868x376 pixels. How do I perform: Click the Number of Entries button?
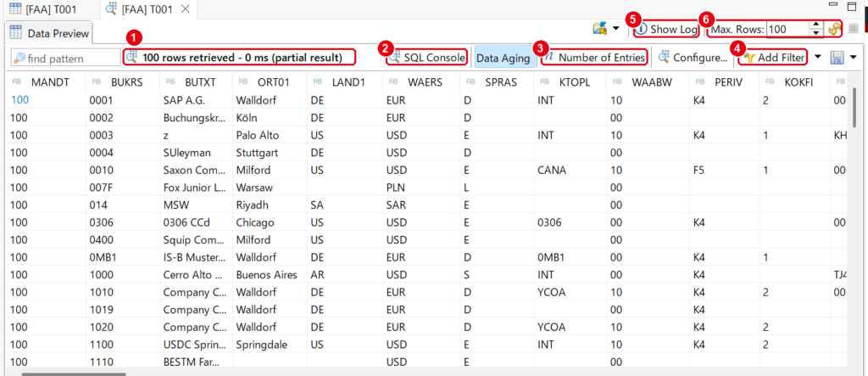click(x=594, y=57)
